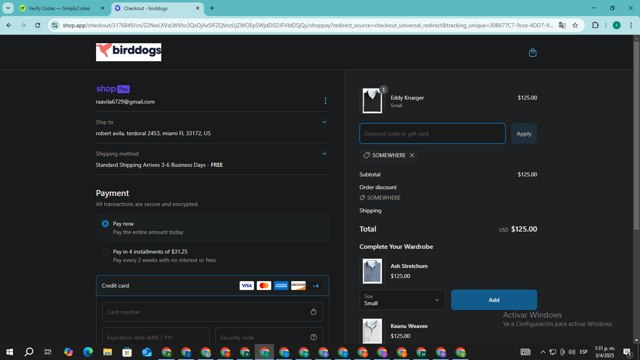
Task: Bookmark this page with the star icon
Action: click(575, 25)
